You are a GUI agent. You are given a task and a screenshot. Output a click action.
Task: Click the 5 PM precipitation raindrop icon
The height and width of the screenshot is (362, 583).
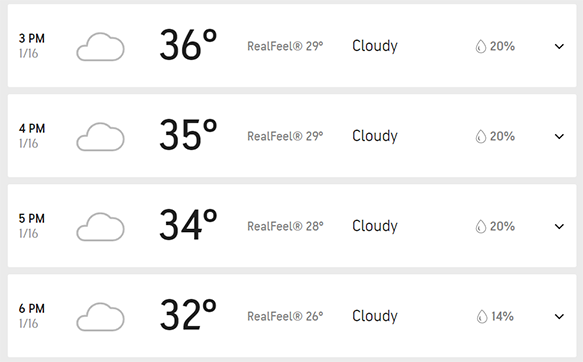[481, 226]
